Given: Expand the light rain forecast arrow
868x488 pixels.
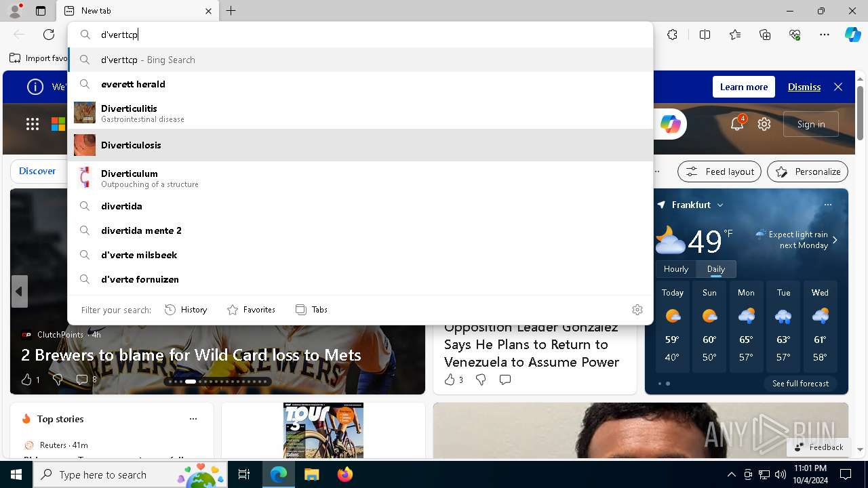Looking at the screenshot, I should coord(835,240).
